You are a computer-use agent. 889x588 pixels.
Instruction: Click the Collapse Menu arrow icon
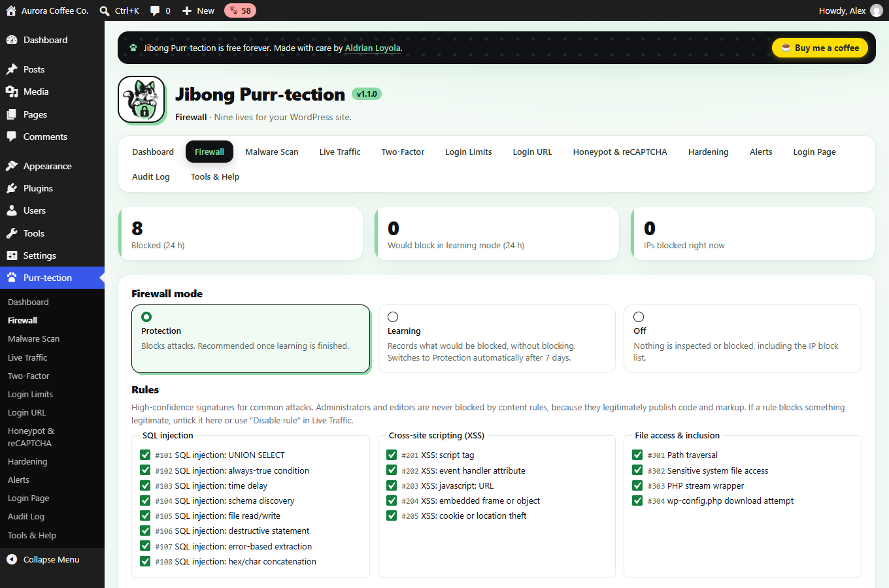12,559
